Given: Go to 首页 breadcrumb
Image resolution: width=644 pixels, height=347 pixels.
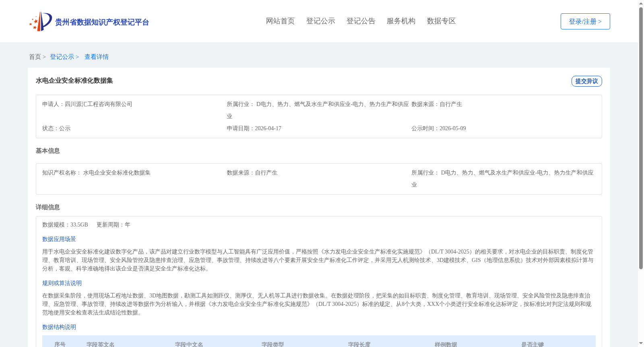Looking at the screenshot, I should pos(35,57).
